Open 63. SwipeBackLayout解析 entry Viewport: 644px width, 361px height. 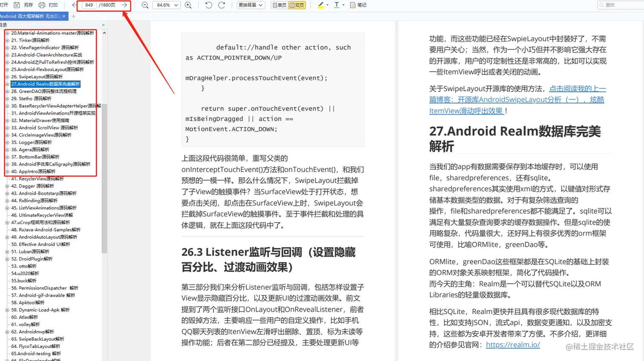point(37,339)
